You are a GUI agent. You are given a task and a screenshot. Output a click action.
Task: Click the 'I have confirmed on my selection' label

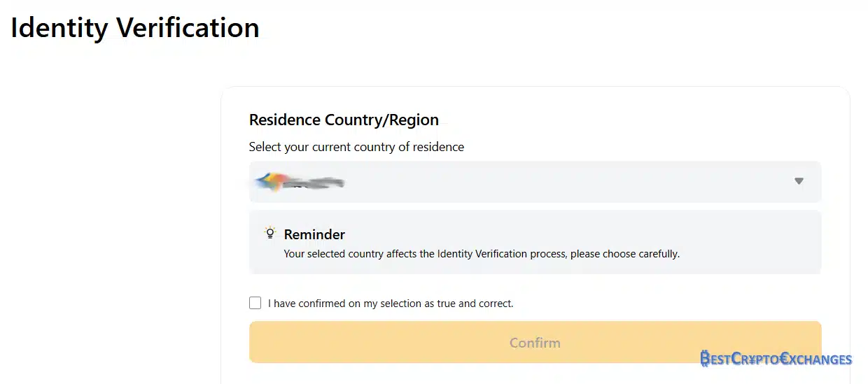(x=391, y=304)
